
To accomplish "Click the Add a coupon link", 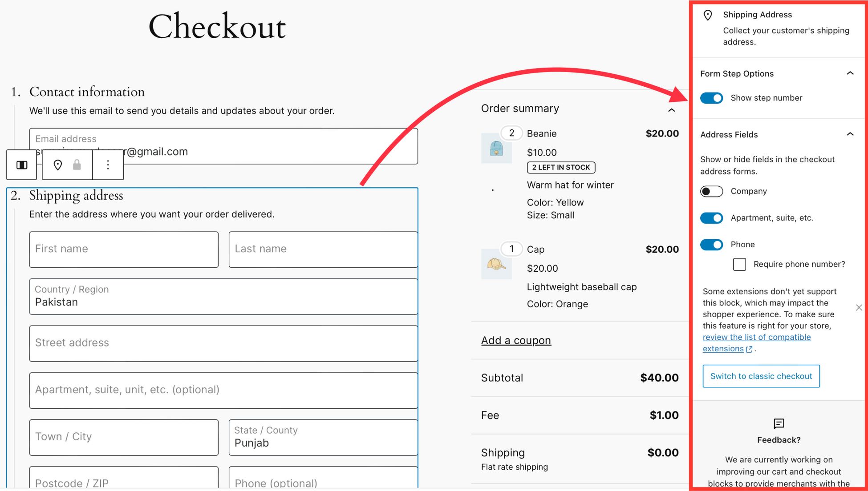I will pyautogui.click(x=515, y=340).
